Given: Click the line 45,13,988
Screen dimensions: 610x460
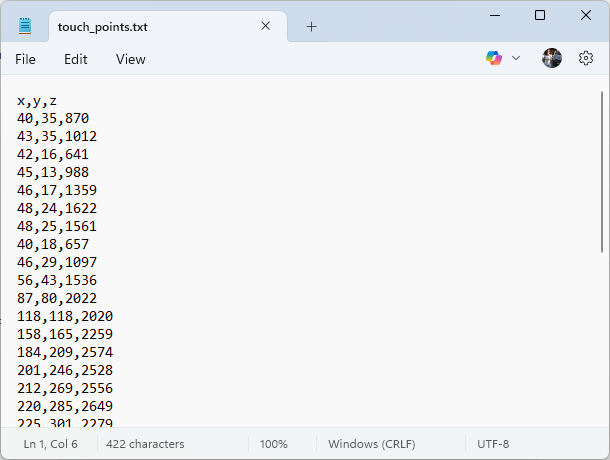Looking at the screenshot, I should coord(53,172).
